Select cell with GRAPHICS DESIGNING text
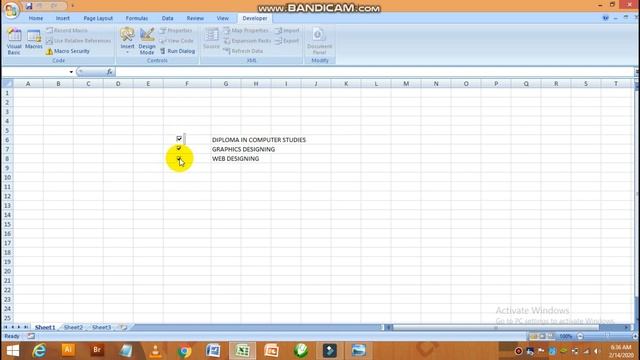The image size is (640, 360). [226, 149]
